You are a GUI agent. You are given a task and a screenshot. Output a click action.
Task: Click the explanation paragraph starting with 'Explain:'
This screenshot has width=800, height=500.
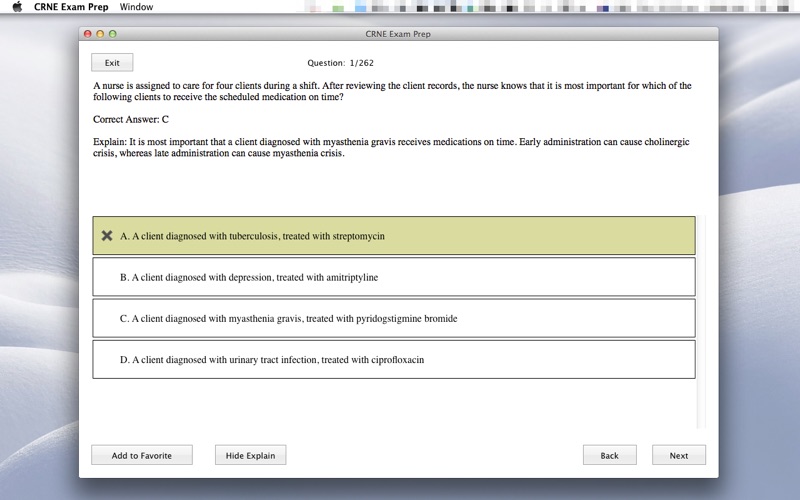[x=391, y=147]
